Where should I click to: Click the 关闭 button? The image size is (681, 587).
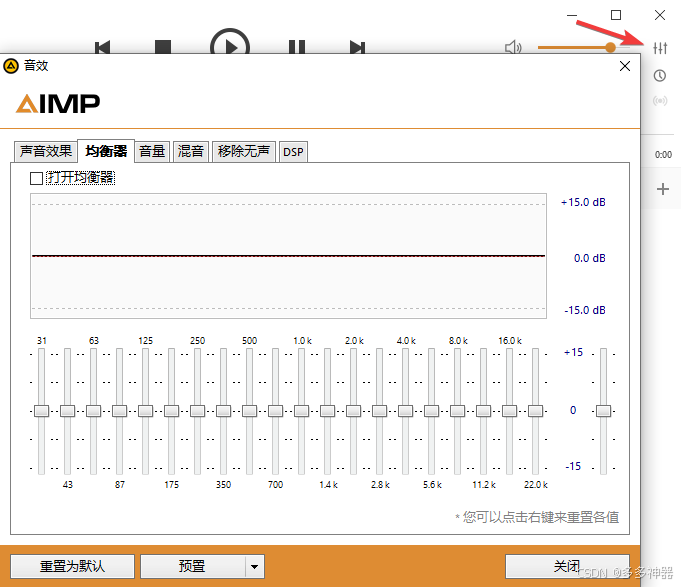pos(567,566)
